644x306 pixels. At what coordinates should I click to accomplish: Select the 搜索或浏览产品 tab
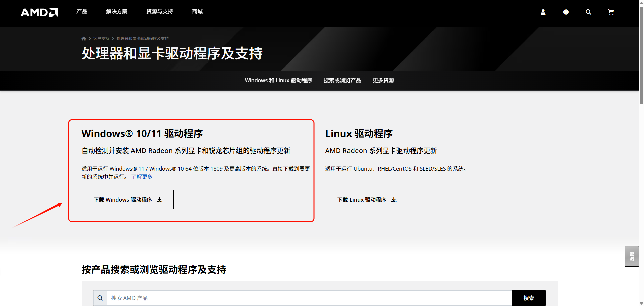(x=342, y=81)
